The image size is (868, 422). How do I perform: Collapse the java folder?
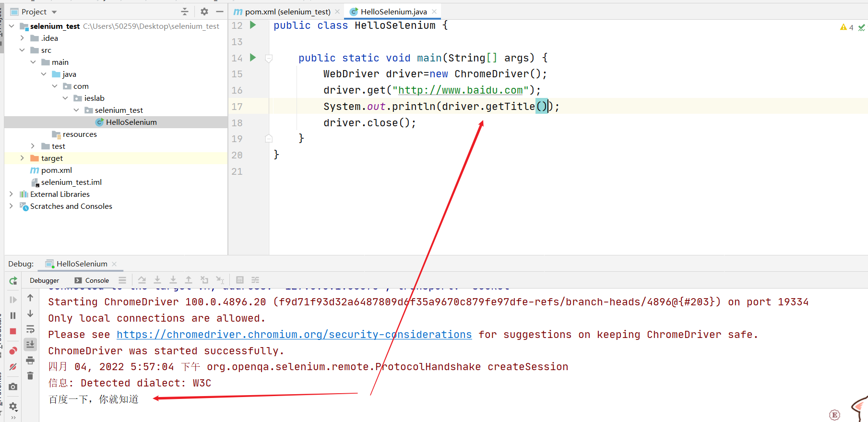coord(44,74)
